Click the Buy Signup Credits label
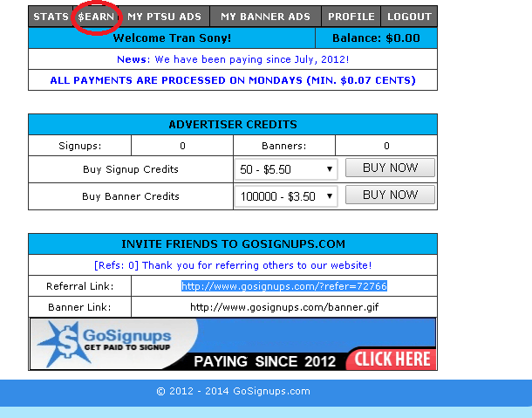This screenshot has width=532, height=418. pyautogui.click(x=131, y=169)
